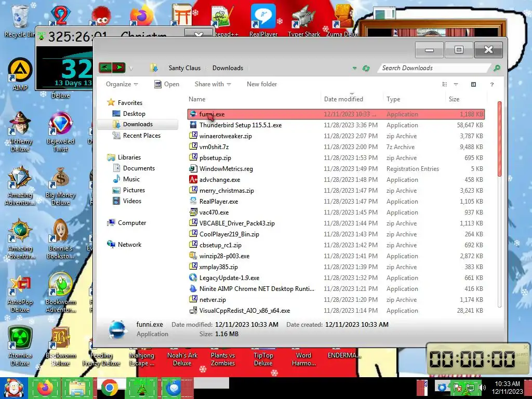
Task: Open the Pictures library
Action: tap(134, 190)
